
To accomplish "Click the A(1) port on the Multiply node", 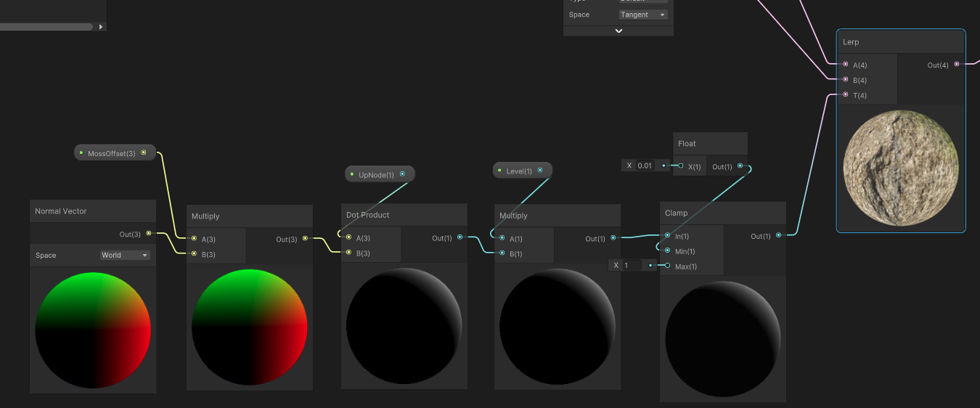I will coord(502,238).
